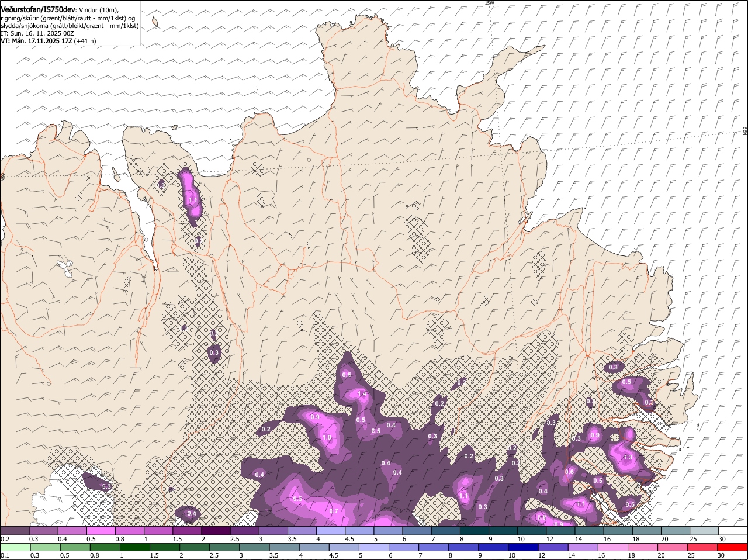Click the Veðurstofan/IS750dev title text
Viewport: 748px width, 560px height.
(x=38, y=10)
